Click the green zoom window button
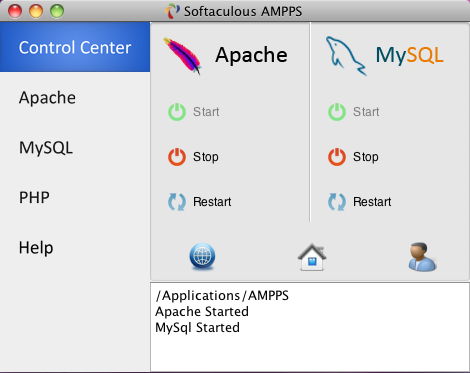The width and height of the screenshot is (470, 373). pyautogui.click(x=57, y=11)
